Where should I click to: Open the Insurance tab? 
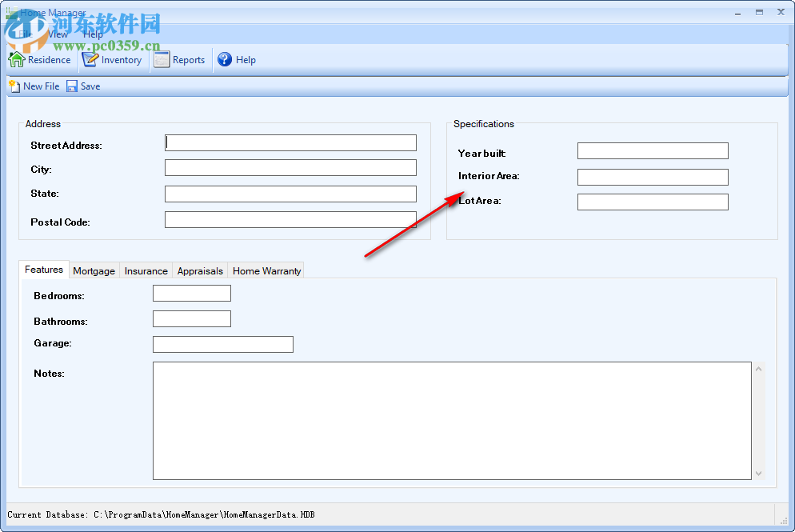coord(146,270)
